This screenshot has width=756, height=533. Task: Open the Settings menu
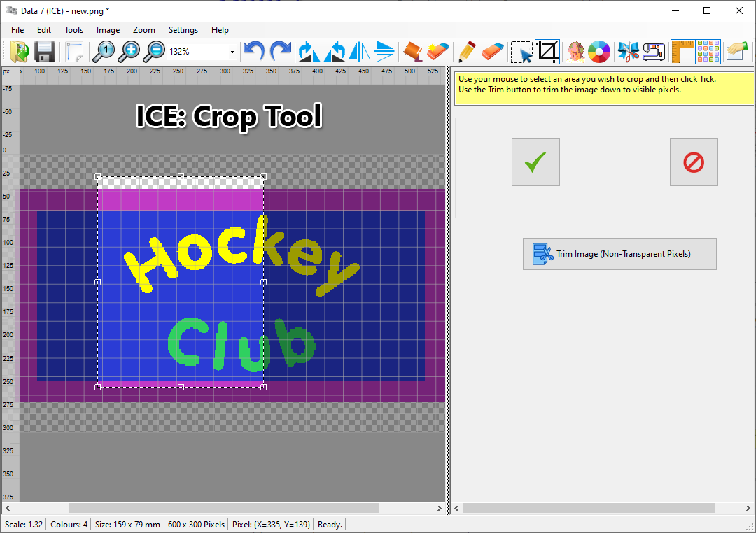coord(183,30)
